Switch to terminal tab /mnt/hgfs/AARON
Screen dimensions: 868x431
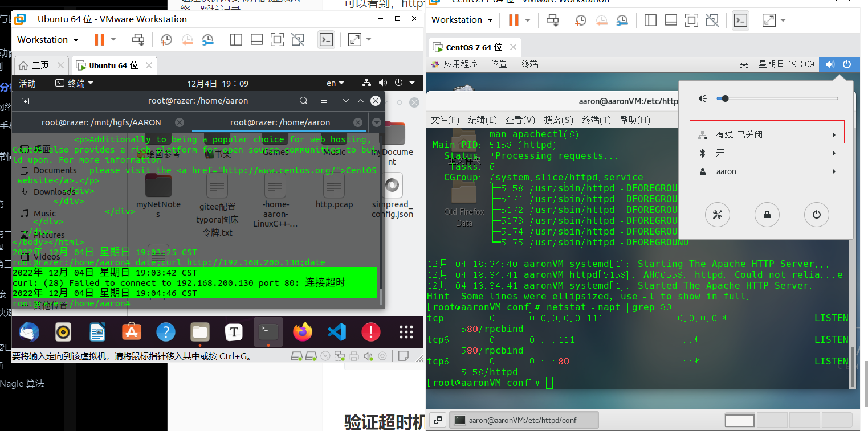click(101, 122)
